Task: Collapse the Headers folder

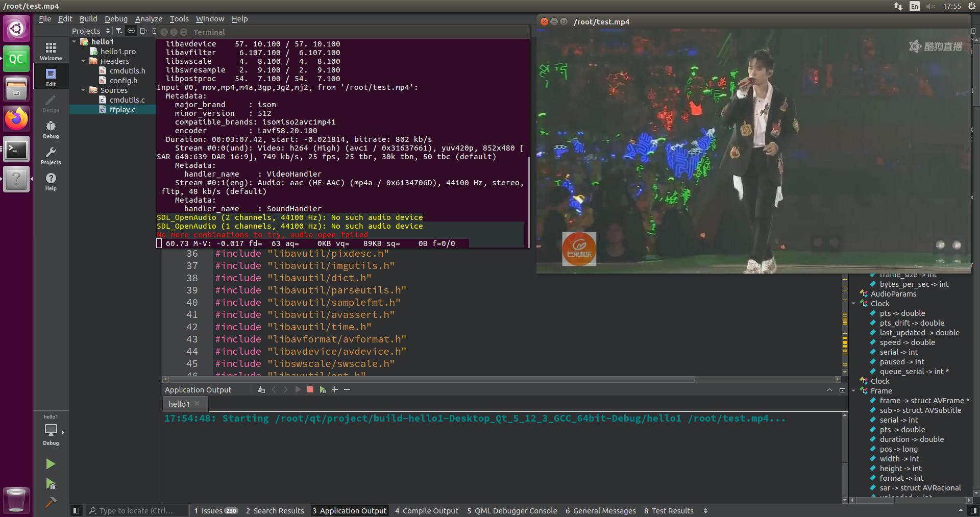Action: click(84, 61)
